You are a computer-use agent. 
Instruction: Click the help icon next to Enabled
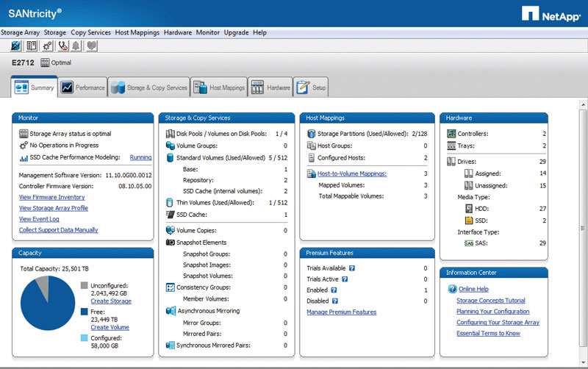click(x=334, y=290)
